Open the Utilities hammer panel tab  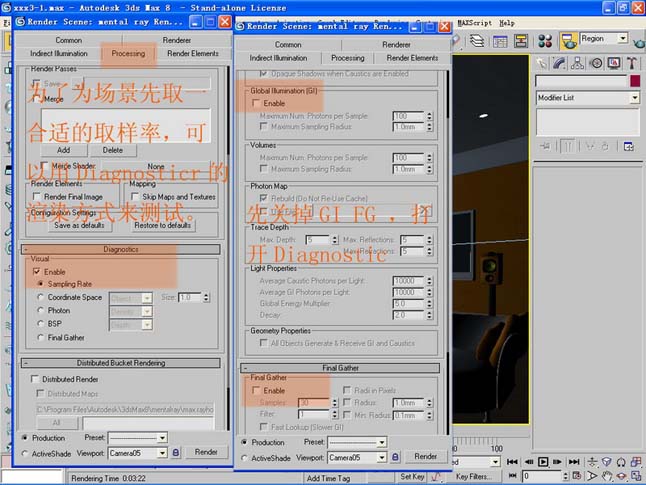[632, 63]
